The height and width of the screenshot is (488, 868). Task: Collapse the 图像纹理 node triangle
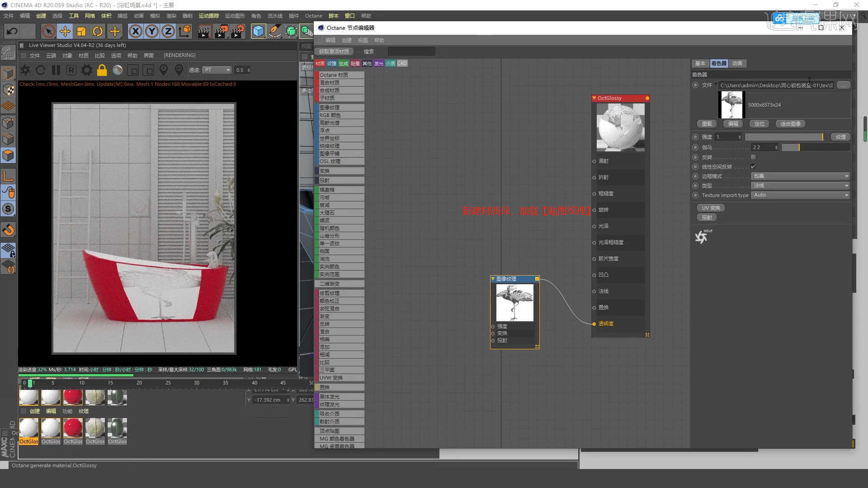click(493, 279)
